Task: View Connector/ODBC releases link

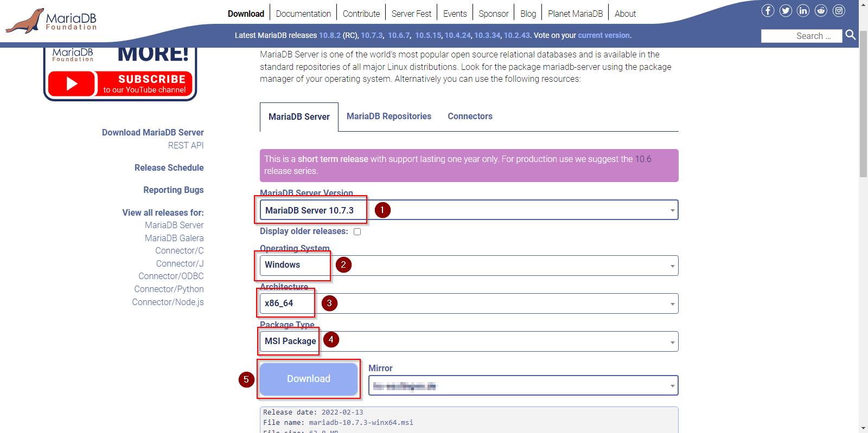Action: (x=171, y=276)
